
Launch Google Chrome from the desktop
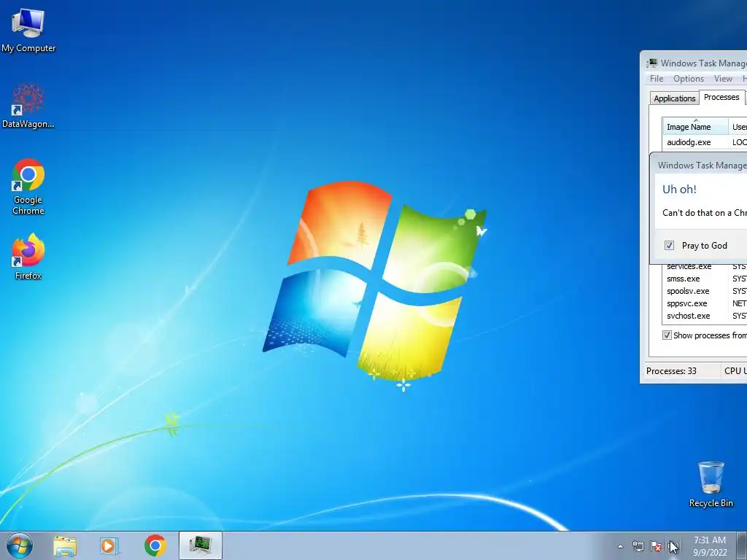click(28, 186)
